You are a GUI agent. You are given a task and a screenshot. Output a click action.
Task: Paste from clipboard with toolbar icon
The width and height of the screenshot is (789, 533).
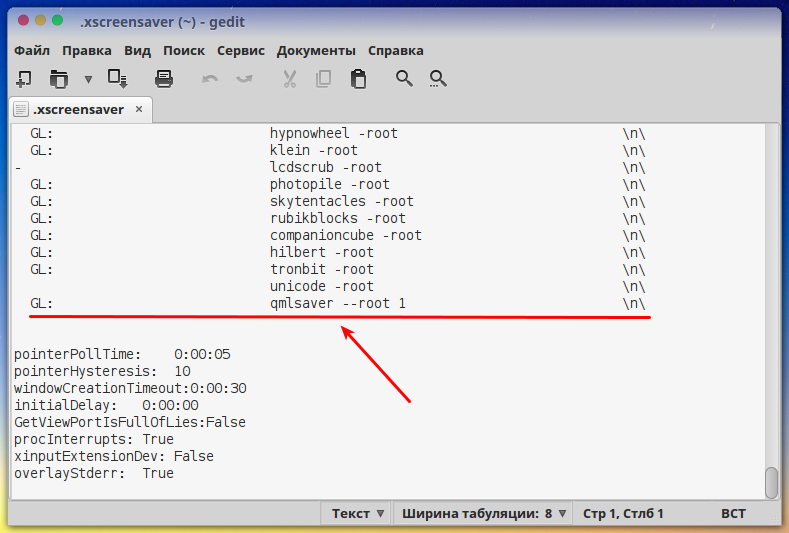[x=358, y=79]
